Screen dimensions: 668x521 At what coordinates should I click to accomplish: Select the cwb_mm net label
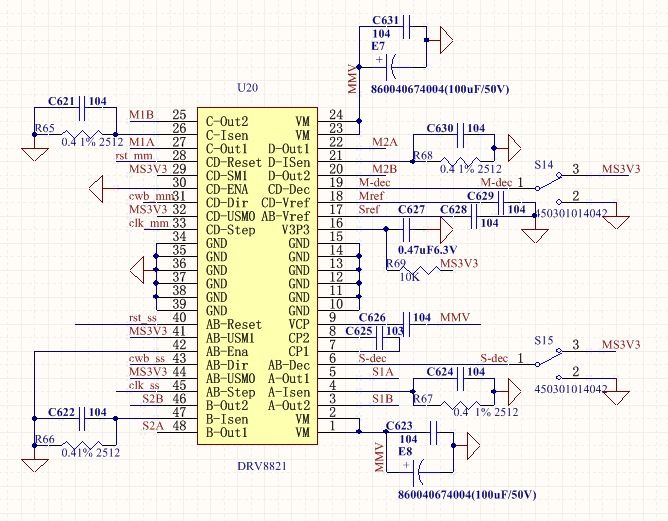click(x=152, y=196)
